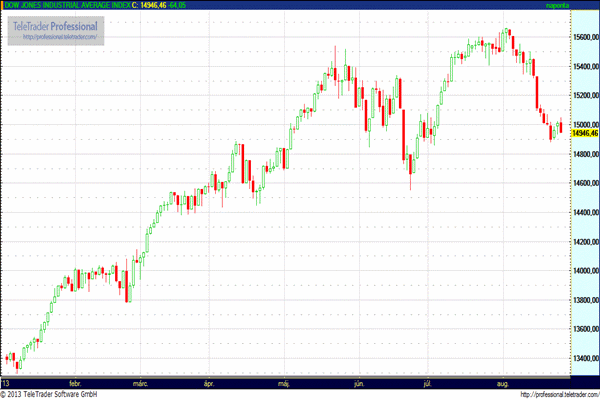Open the professional.teletrader.com link in the watermark
This screenshot has width=600, height=400.
pyautogui.click(x=55, y=38)
